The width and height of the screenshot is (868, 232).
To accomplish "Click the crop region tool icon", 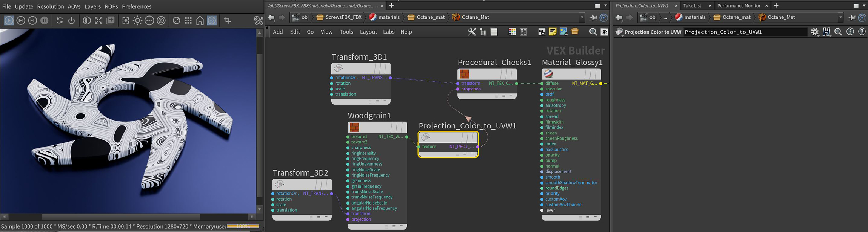I will click(x=227, y=20).
